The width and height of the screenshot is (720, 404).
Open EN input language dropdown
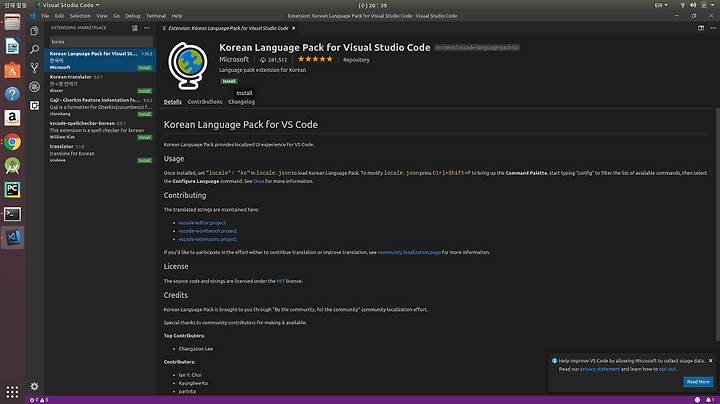tap(661, 5)
